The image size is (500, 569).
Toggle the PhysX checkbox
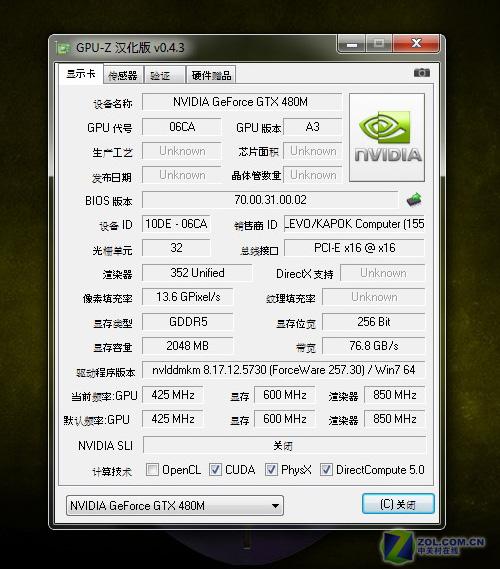(x=271, y=470)
